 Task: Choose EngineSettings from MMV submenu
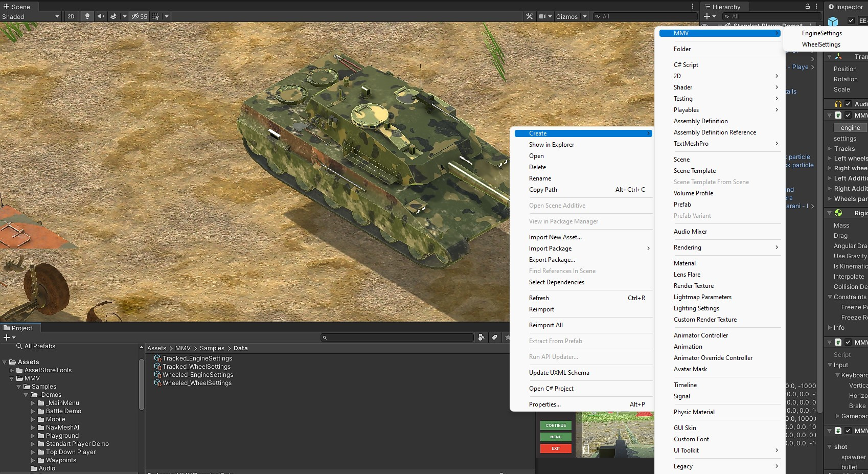pyautogui.click(x=822, y=33)
